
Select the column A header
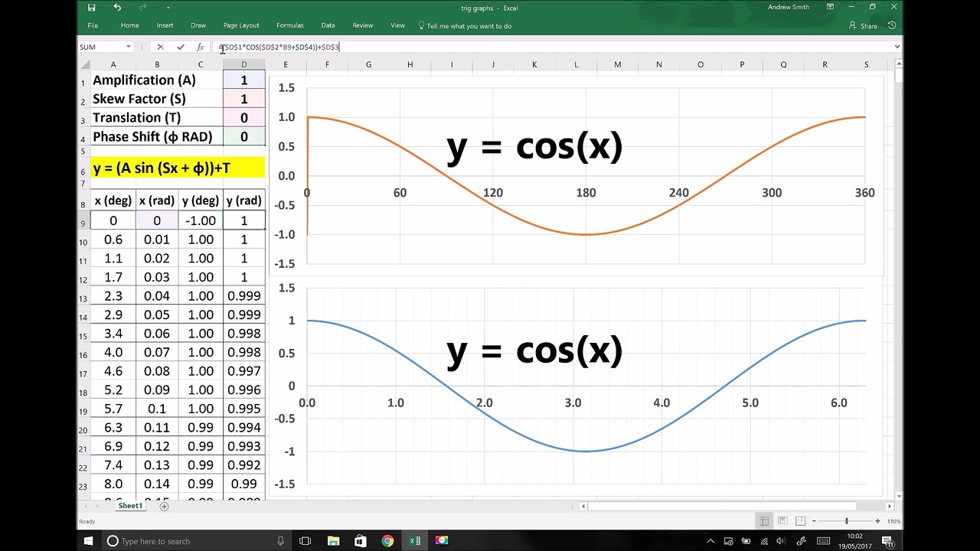pos(113,64)
